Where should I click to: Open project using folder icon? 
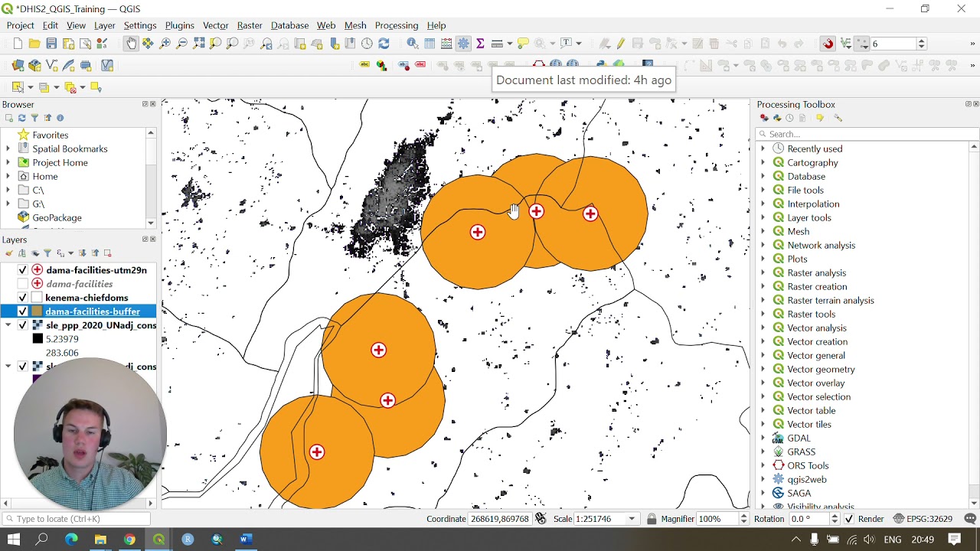(34, 44)
